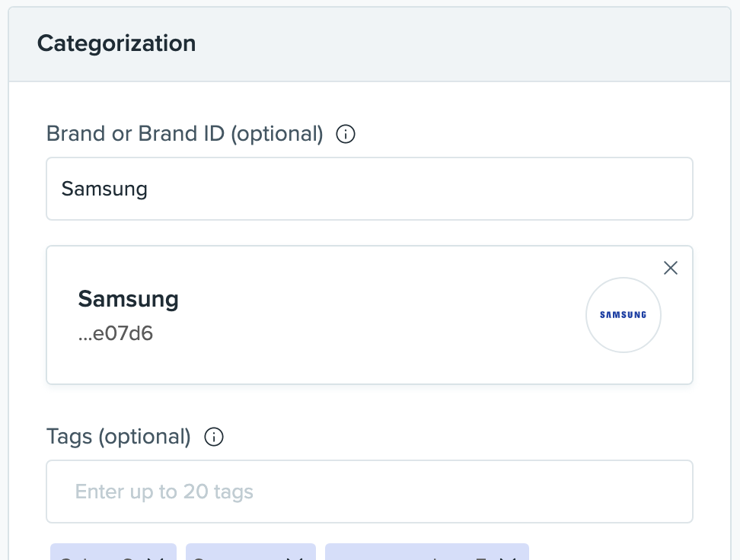Viewport: 740px width, 560px height.
Task: Focus the 'Enter up to 20 tags' field
Action: tap(369, 492)
